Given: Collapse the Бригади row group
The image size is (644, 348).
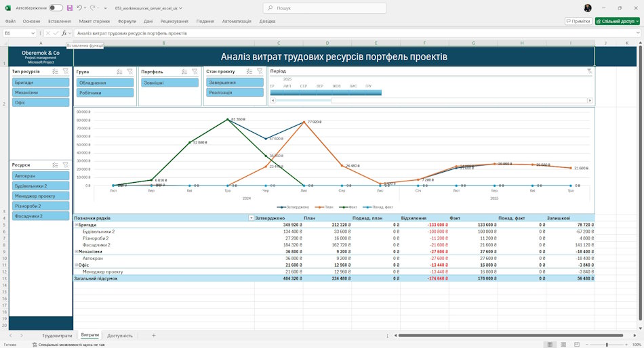Looking at the screenshot, I should [76, 225].
